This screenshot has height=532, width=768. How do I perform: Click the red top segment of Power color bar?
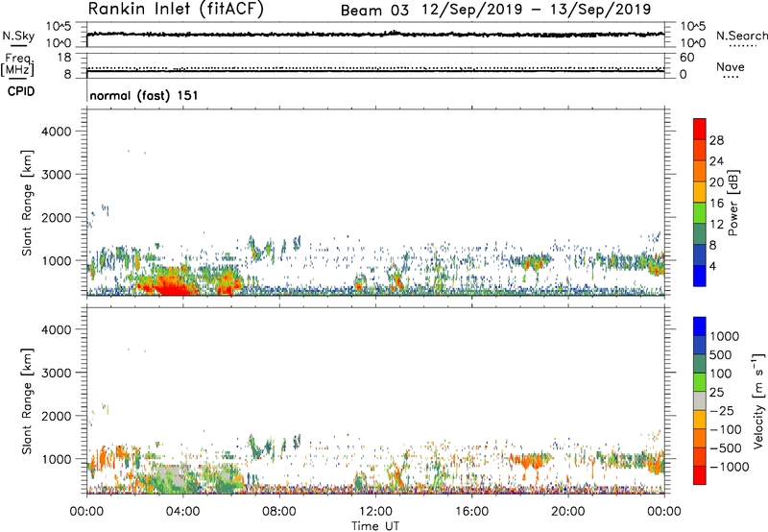coord(700,129)
